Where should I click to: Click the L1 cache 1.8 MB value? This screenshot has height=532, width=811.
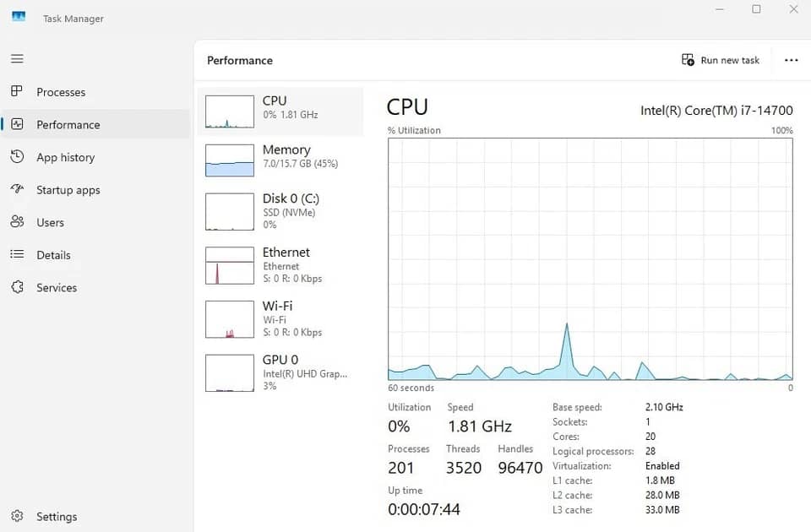[660, 480]
